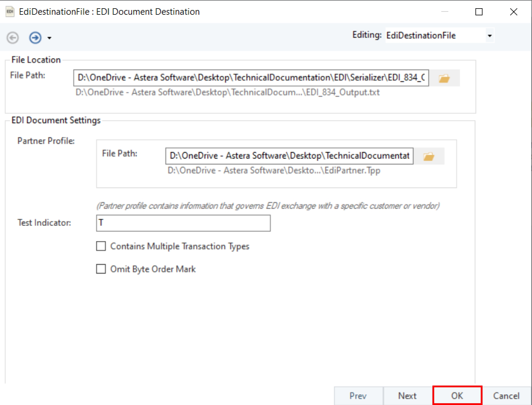Click the Next button
532x405 pixels.
(x=407, y=396)
